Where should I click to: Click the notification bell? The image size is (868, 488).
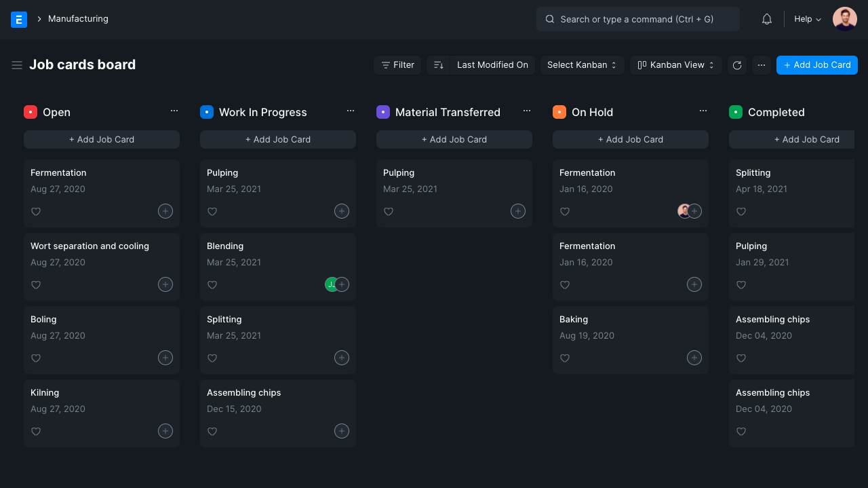click(x=766, y=18)
